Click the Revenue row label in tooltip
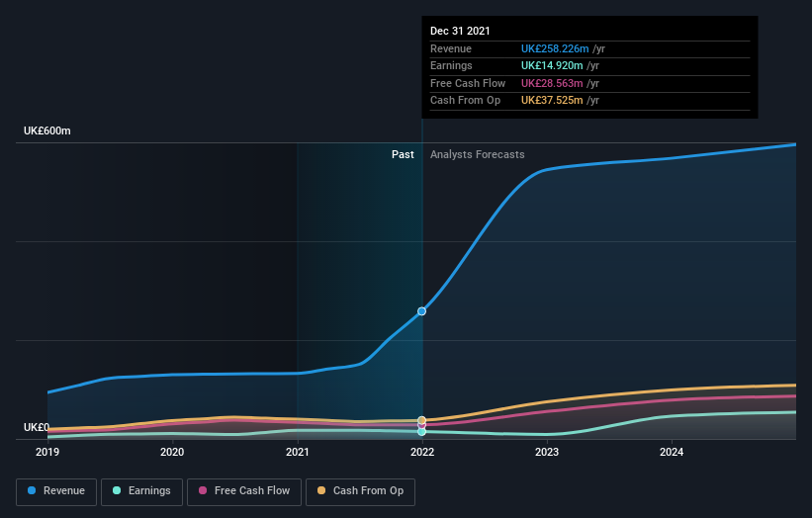The height and width of the screenshot is (518, 812). [451, 48]
